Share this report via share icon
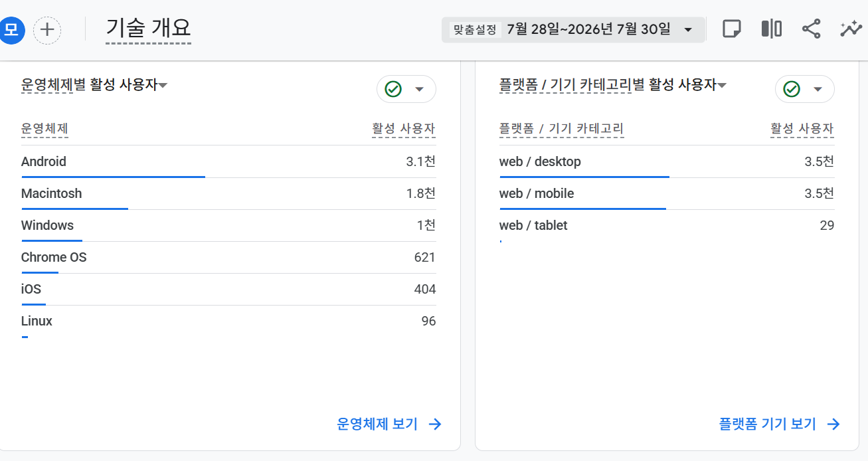This screenshot has width=868, height=461. point(811,29)
